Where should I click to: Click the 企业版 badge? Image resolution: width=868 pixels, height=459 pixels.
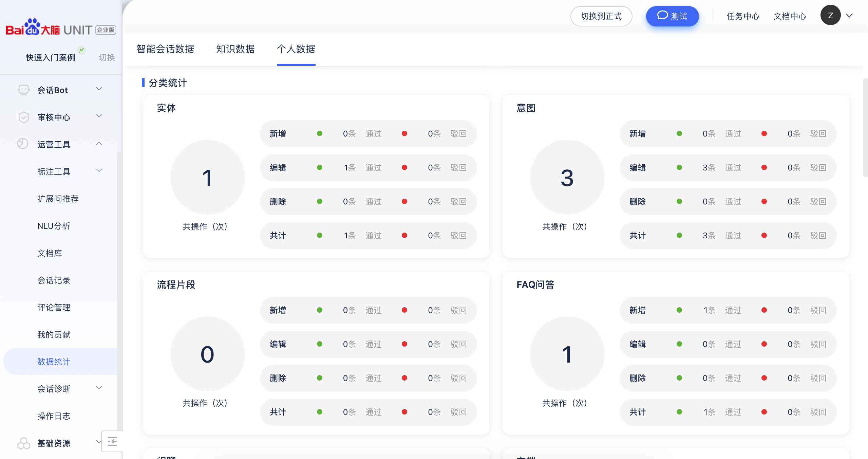tap(106, 30)
